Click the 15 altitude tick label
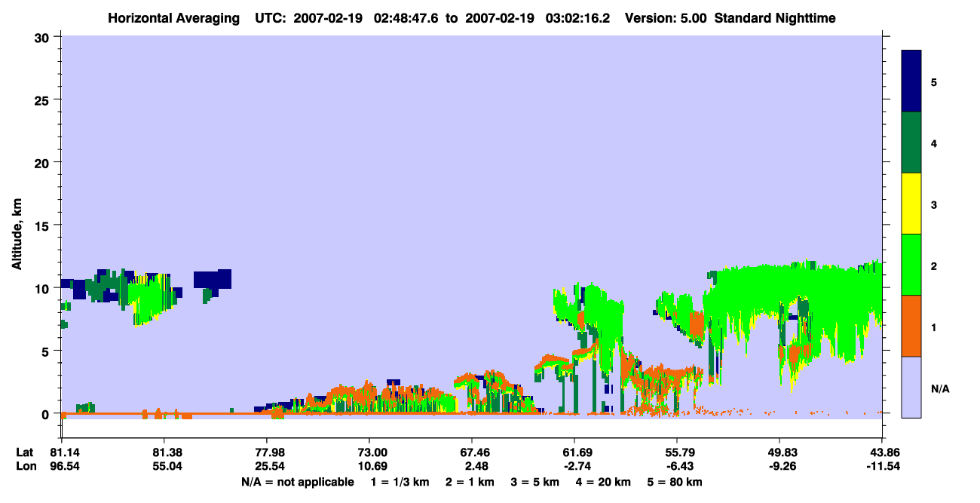Viewport: 980px width, 503px height. 44,225
